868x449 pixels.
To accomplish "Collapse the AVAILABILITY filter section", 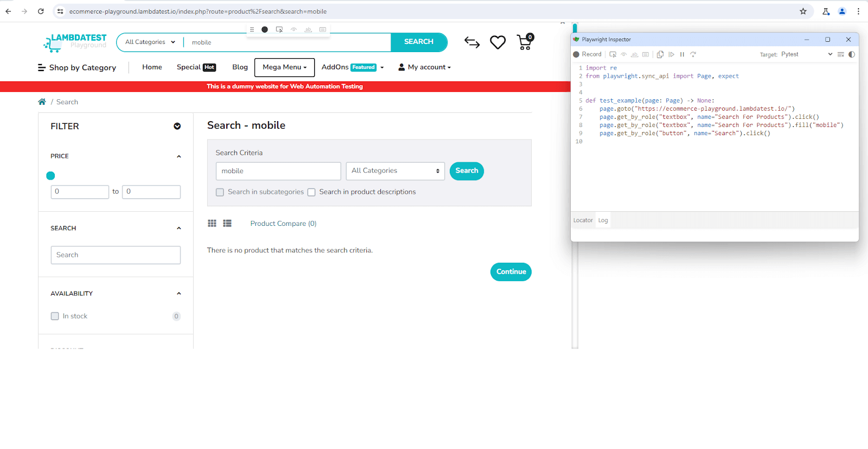I will (x=179, y=294).
